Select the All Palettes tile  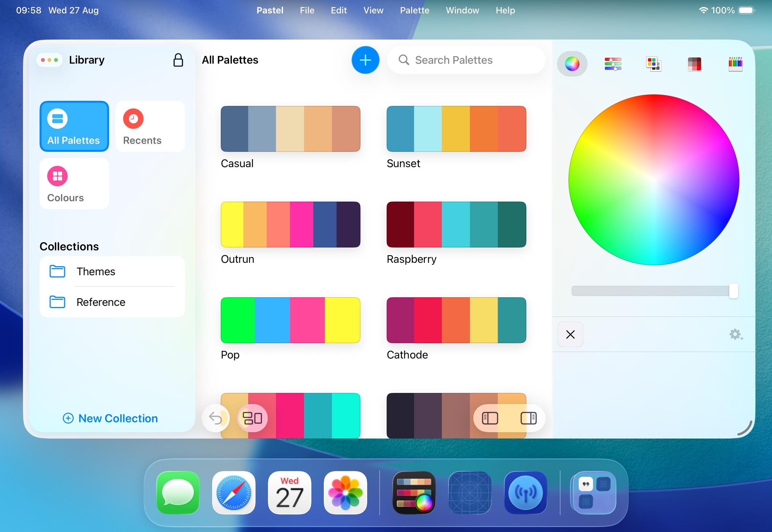74,126
